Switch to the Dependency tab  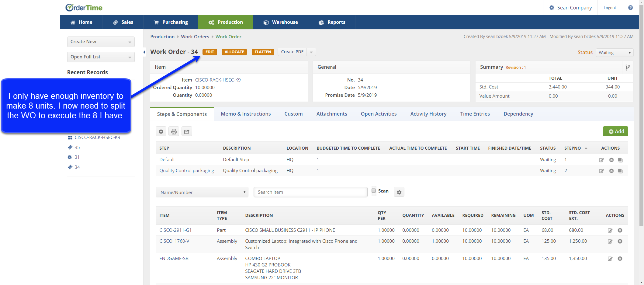pyautogui.click(x=518, y=114)
